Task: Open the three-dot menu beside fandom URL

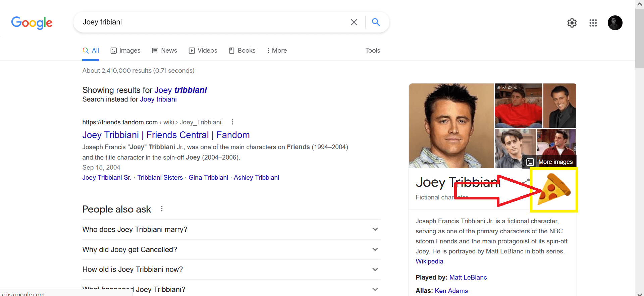Action: coord(232,122)
